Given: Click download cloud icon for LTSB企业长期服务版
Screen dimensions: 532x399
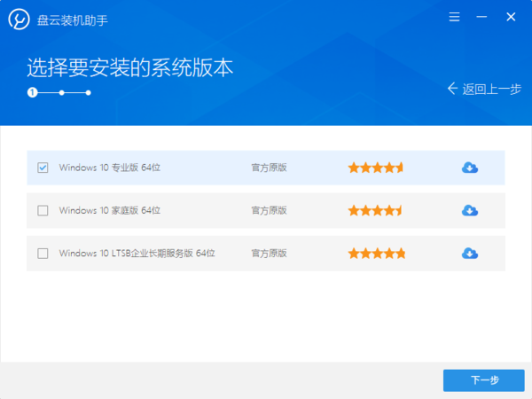Looking at the screenshot, I should coord(470,254).
